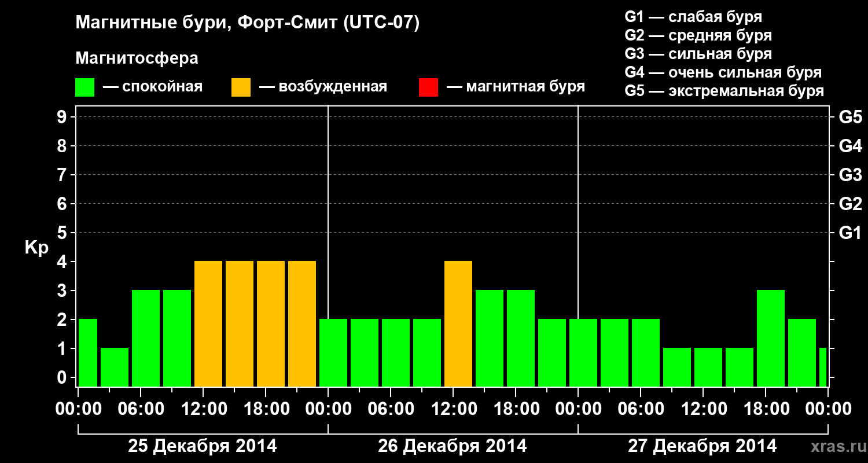Click the right-axis 'G5' level label

(851, 117)
